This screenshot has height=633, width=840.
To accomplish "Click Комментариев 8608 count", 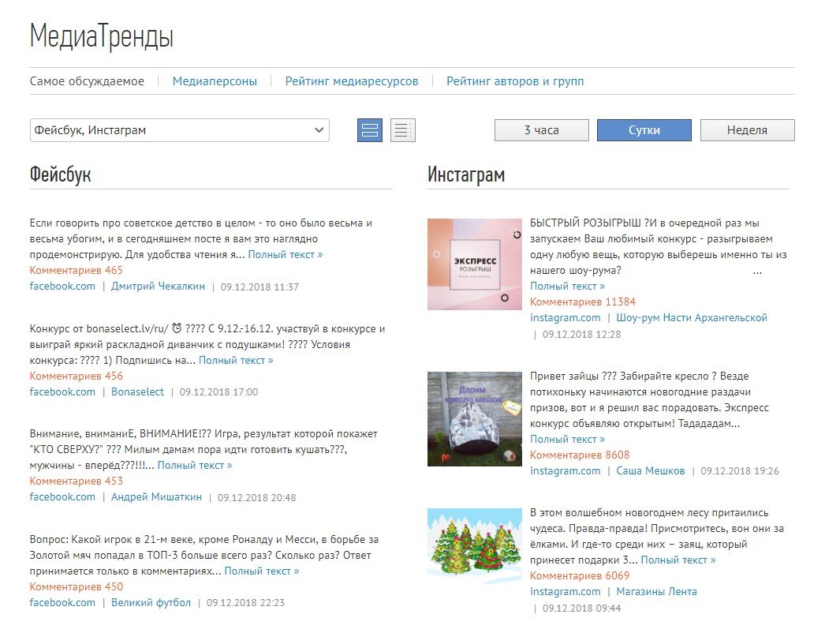I will click(580, 455).
